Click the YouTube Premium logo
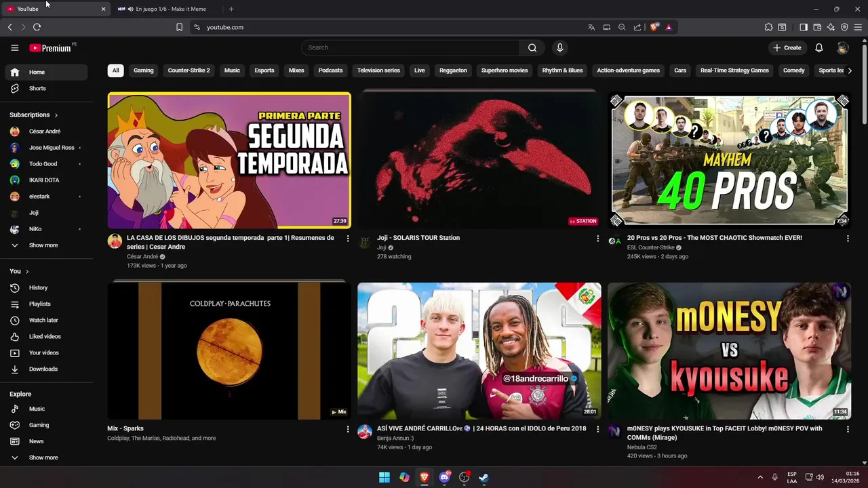This screenshot has width=868, height=488. (50, 47)
